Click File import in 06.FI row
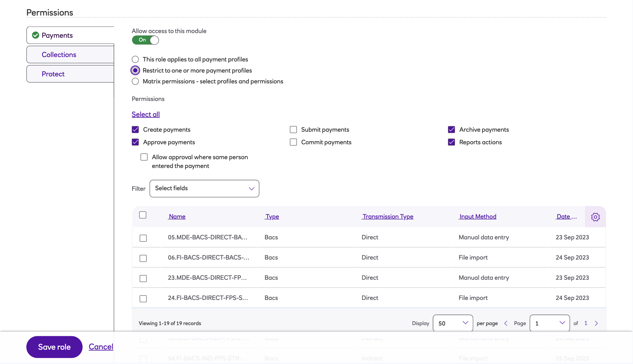The image size is (633, 364). (x=473, y=257)
